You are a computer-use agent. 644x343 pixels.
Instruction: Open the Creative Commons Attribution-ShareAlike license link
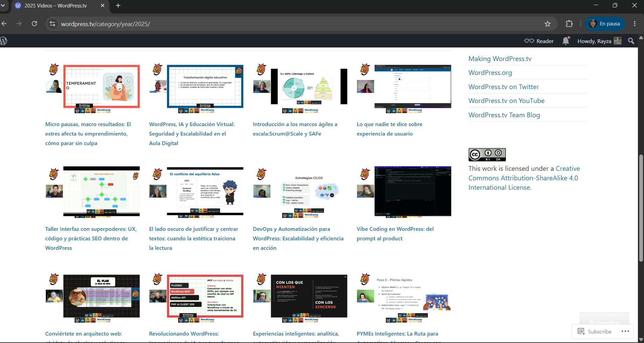point(524,178)
